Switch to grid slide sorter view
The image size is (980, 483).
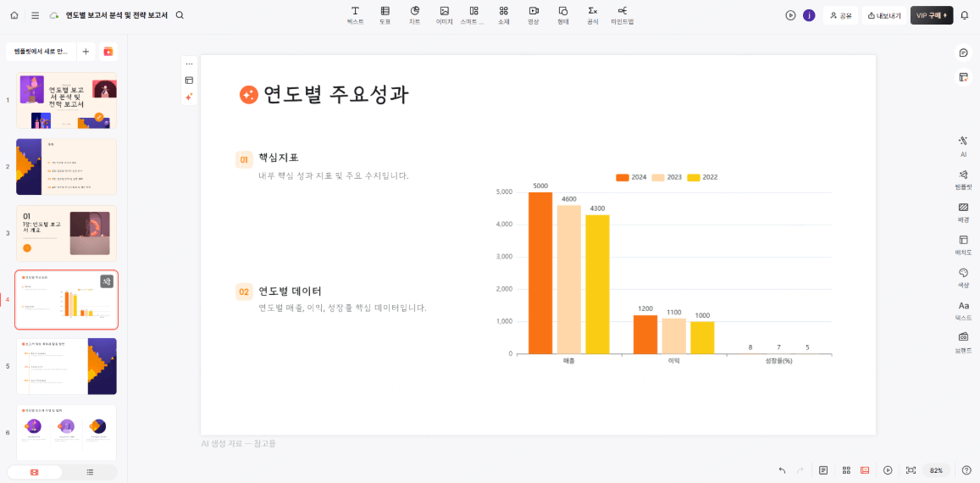pyautogui.click(x=847, y=470)
